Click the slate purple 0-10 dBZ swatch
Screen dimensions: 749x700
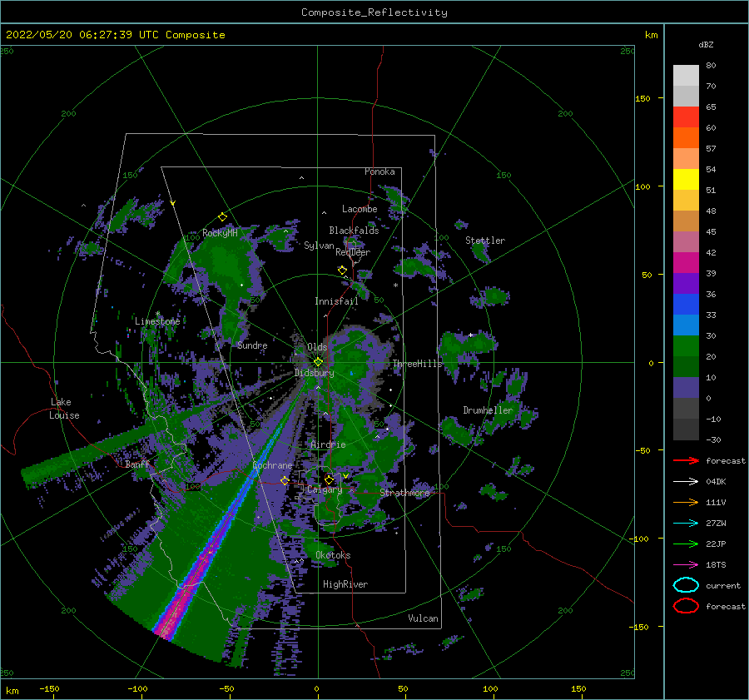click(686, 388)
